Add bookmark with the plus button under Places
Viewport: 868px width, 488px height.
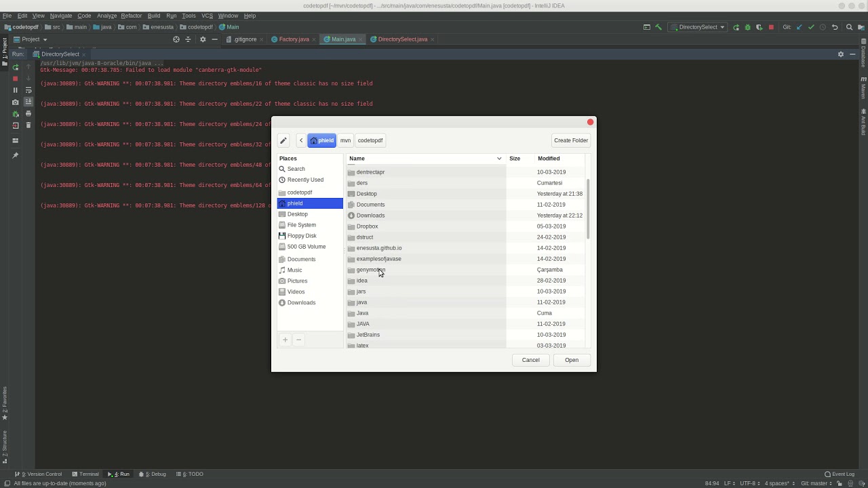click(285, 340)
